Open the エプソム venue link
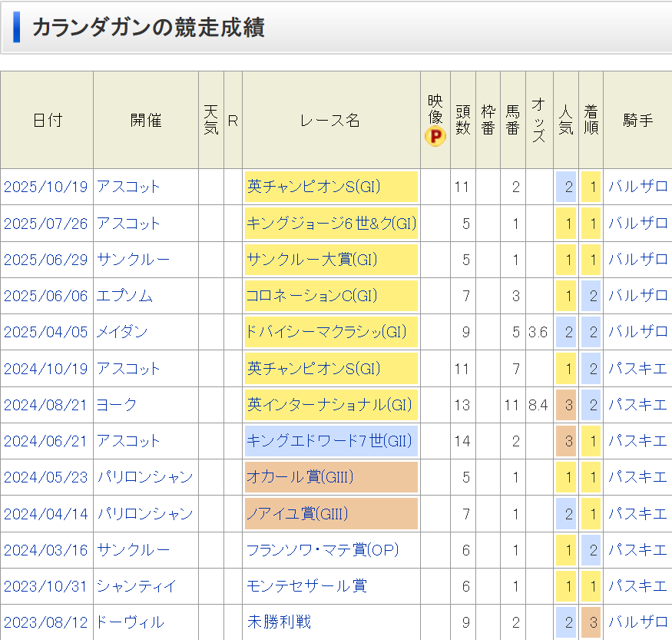 (x=124, y=296)
